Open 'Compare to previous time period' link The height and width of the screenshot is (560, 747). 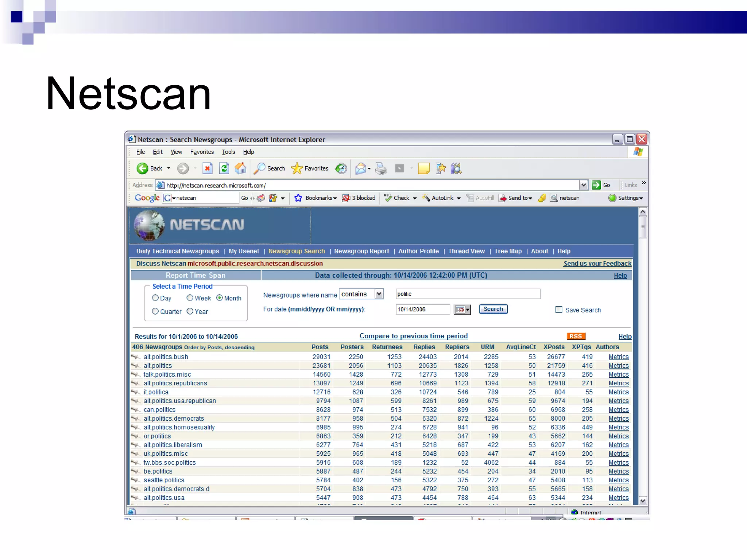pyautogui.click(x=414, y=336)
